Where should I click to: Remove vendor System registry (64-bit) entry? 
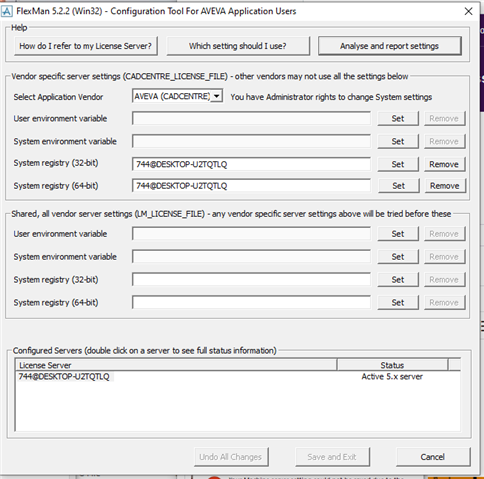(445, 186)
